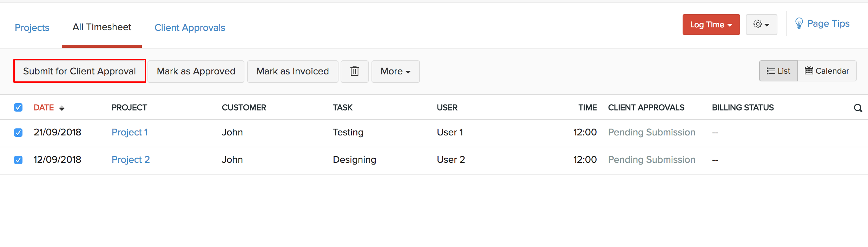Toggle the select-all checkbox in header
The height and width of the screenshot is (247, 868).
point(18,107)
